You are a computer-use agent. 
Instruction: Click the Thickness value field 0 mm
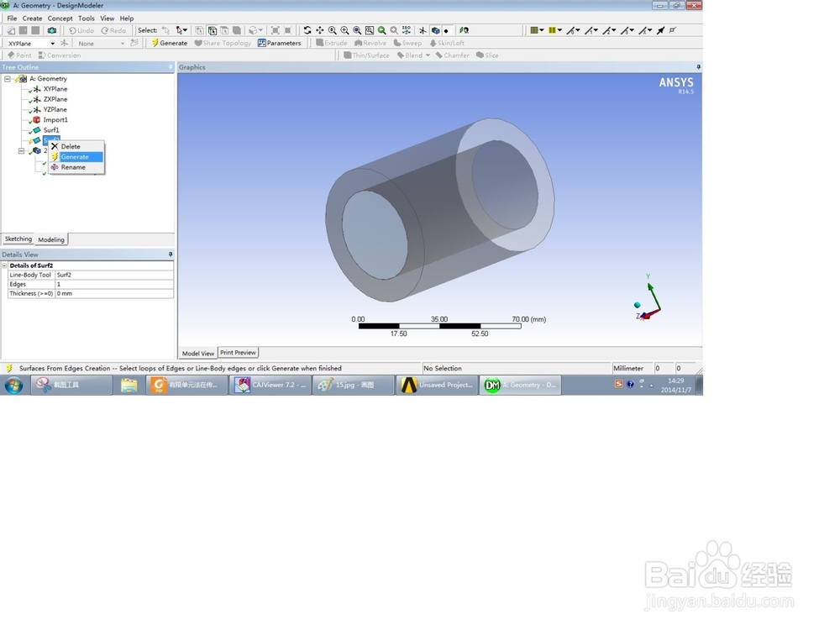point(114,293)
